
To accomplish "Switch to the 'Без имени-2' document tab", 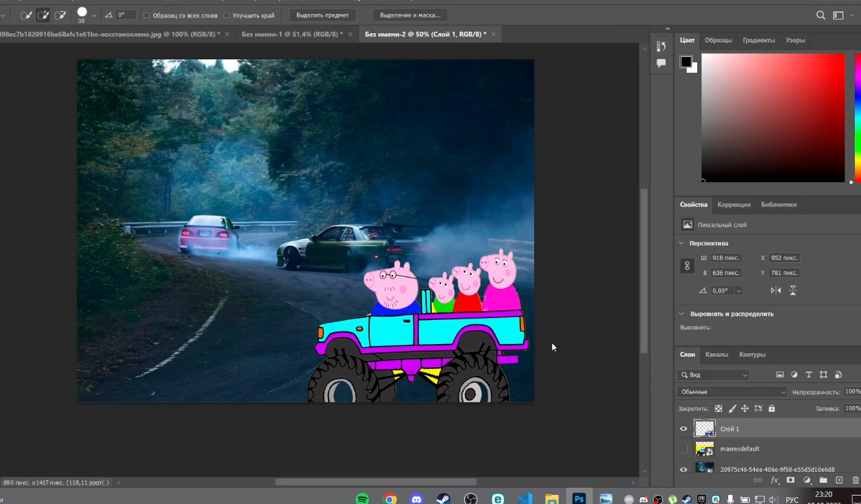I will coord(425,35).
